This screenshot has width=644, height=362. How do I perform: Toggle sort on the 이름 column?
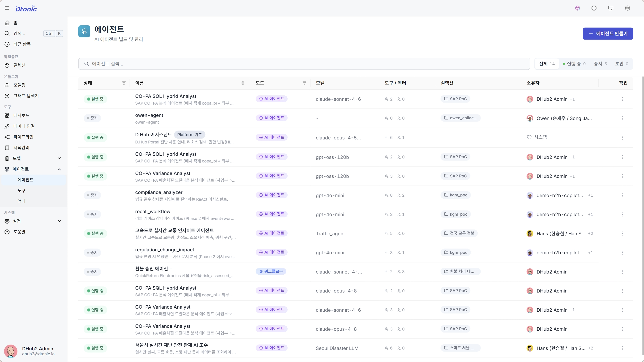(x=243, y=83)
